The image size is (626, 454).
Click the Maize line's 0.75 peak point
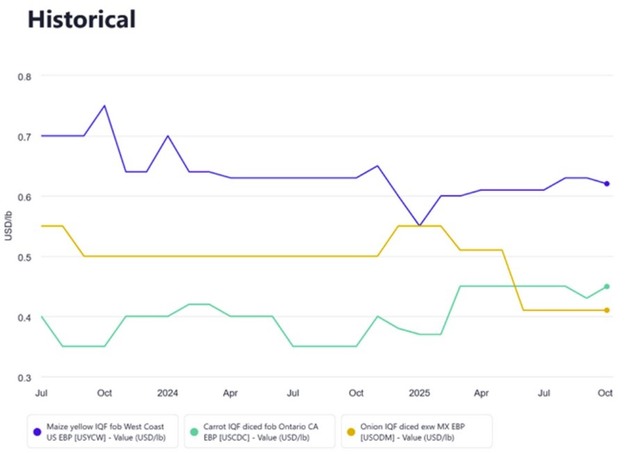point(104,106)
